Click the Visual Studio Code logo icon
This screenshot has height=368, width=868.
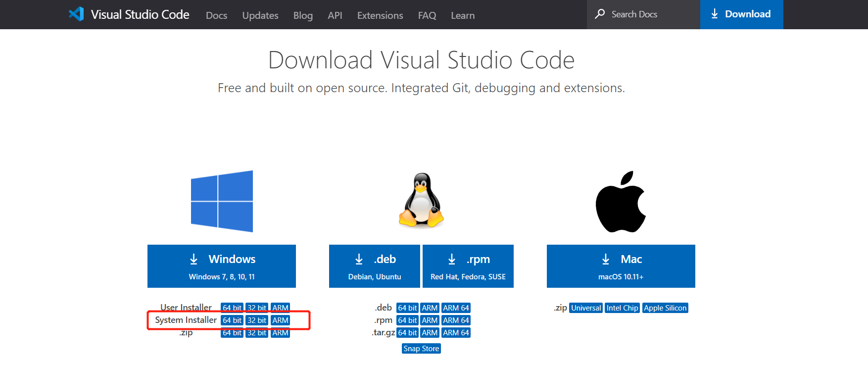(x=76, y=14)
